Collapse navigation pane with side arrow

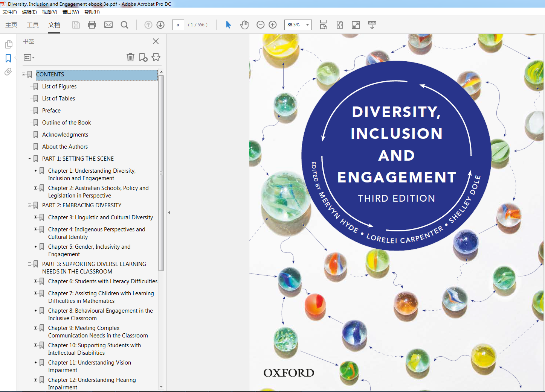click(169, 213)
